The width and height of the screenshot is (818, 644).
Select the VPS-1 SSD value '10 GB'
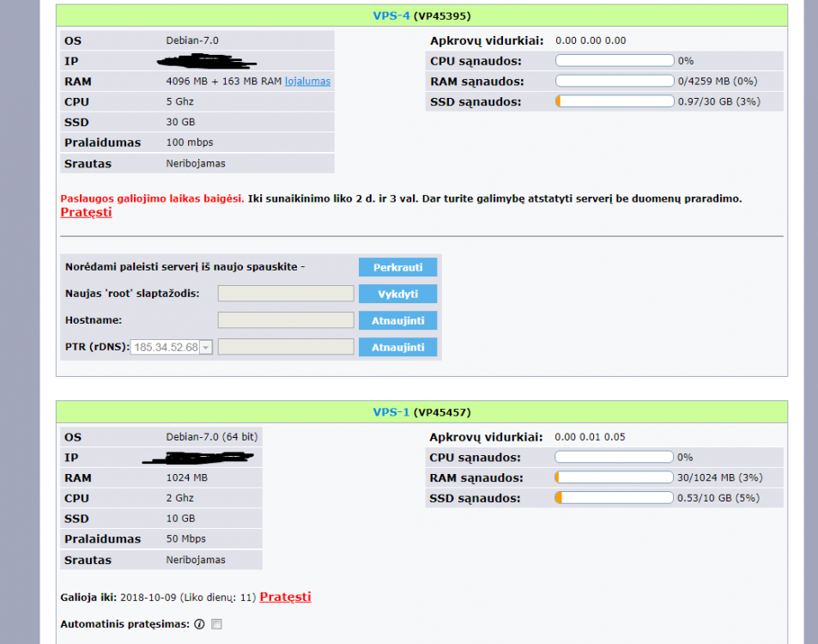click(x=180, y=519)
